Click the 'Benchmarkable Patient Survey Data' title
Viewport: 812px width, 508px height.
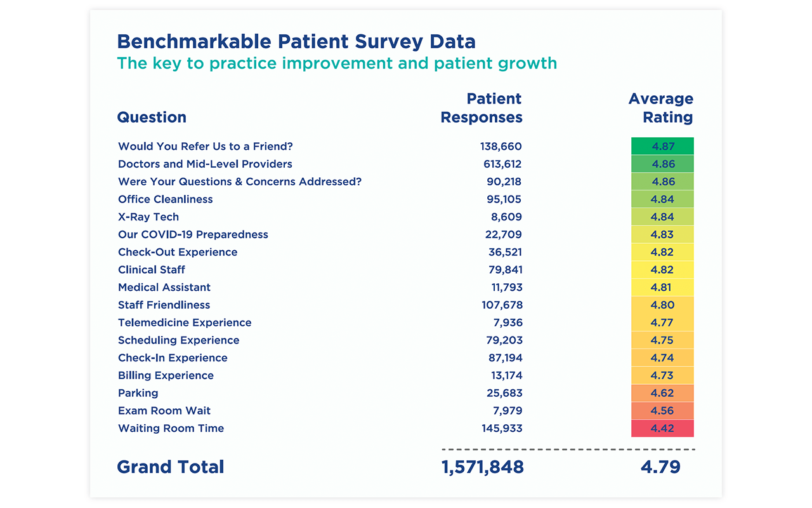click(296, 42)
